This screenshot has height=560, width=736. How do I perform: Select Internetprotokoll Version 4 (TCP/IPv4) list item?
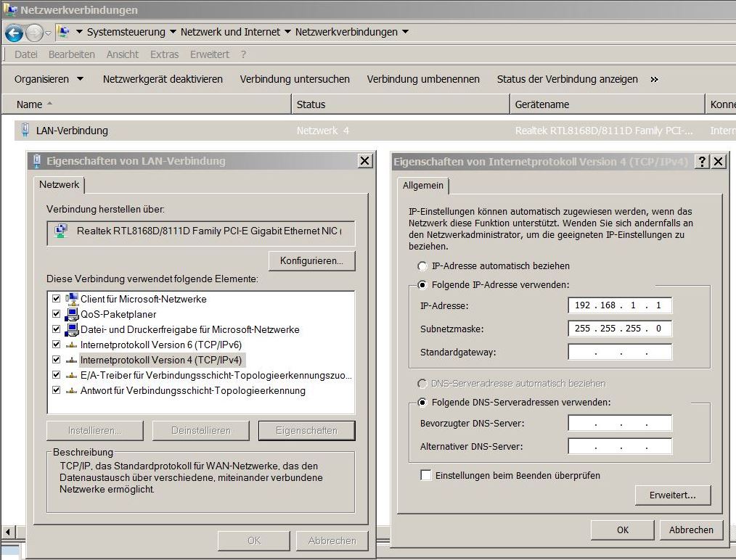(163, 360)
